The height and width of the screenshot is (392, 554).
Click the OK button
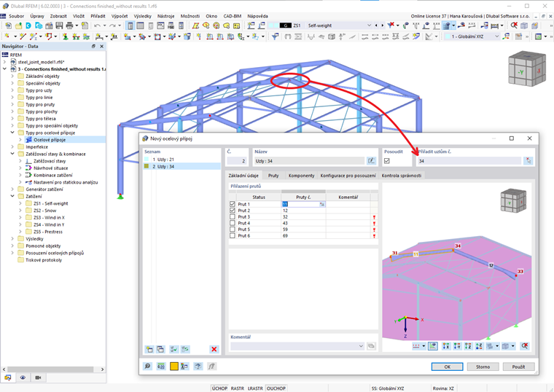pyautogui.click(x=447, y=366)
